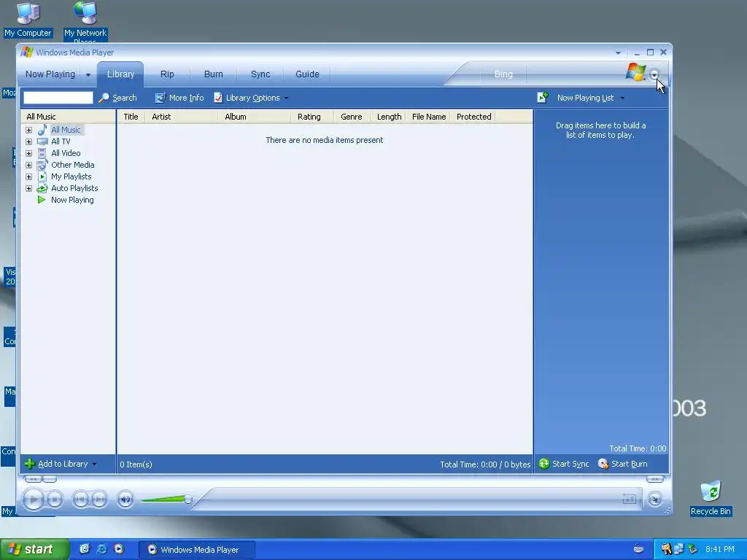Click the Search magnifier button
This screenshot has height=560, width=747.
117,98
